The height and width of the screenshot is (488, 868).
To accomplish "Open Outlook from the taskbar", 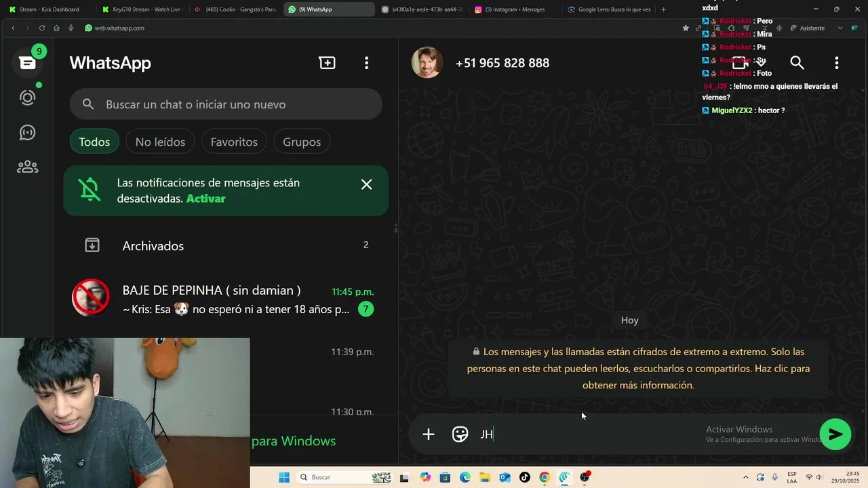I will (505, 477).
